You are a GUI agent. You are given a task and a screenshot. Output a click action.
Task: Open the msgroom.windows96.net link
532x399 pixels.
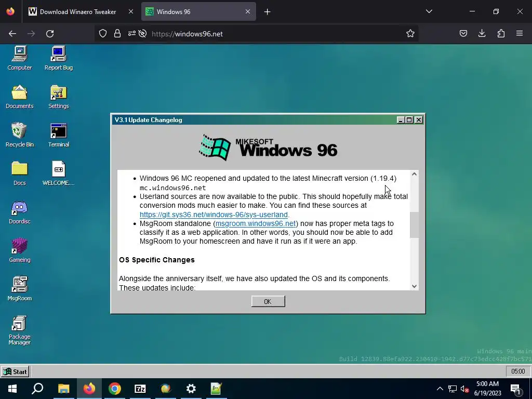tap(256, 223)
